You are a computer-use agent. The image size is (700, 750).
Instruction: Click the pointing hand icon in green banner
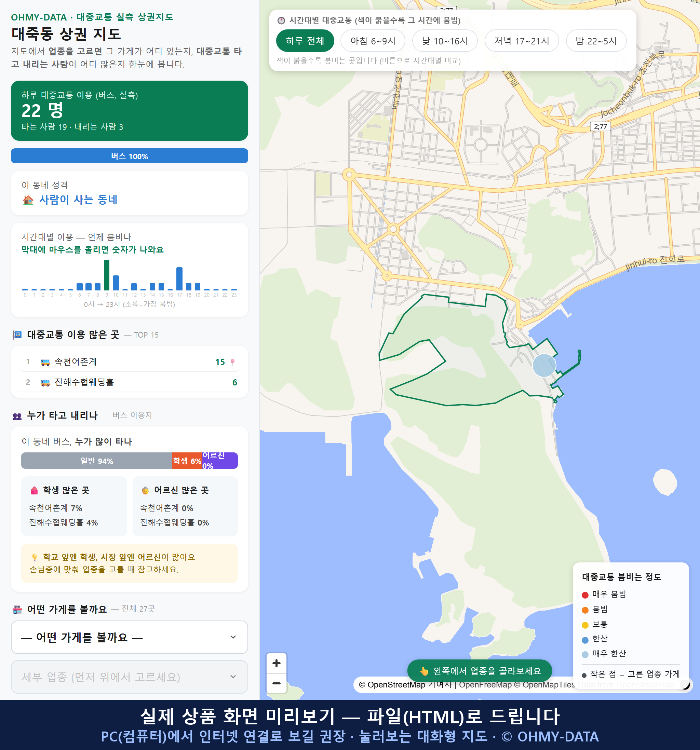click(424, 671)
